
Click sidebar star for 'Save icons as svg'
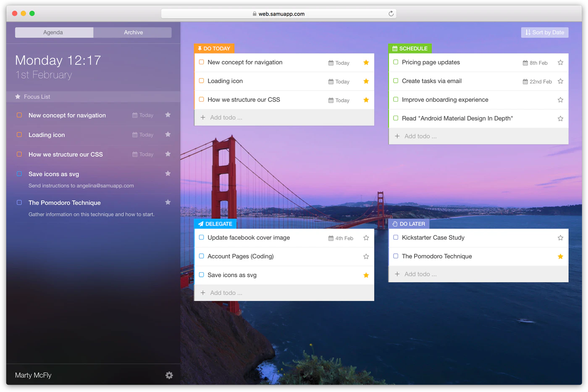168,174
